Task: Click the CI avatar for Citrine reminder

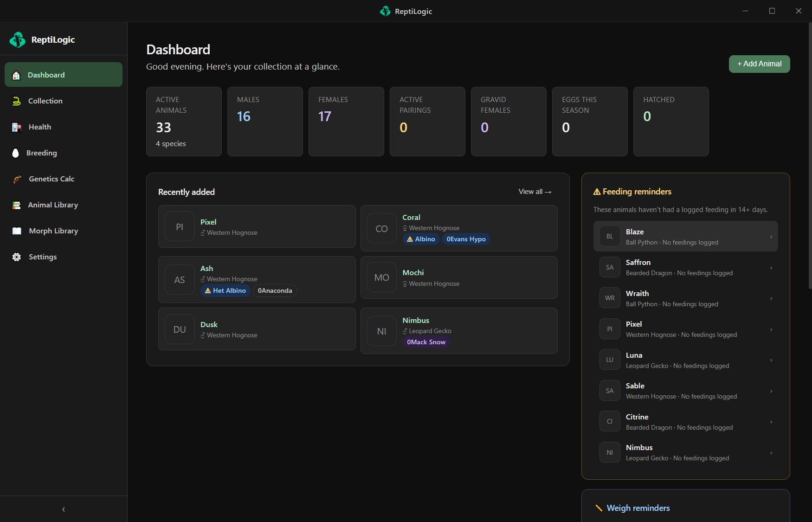Action: pos(610,421)
